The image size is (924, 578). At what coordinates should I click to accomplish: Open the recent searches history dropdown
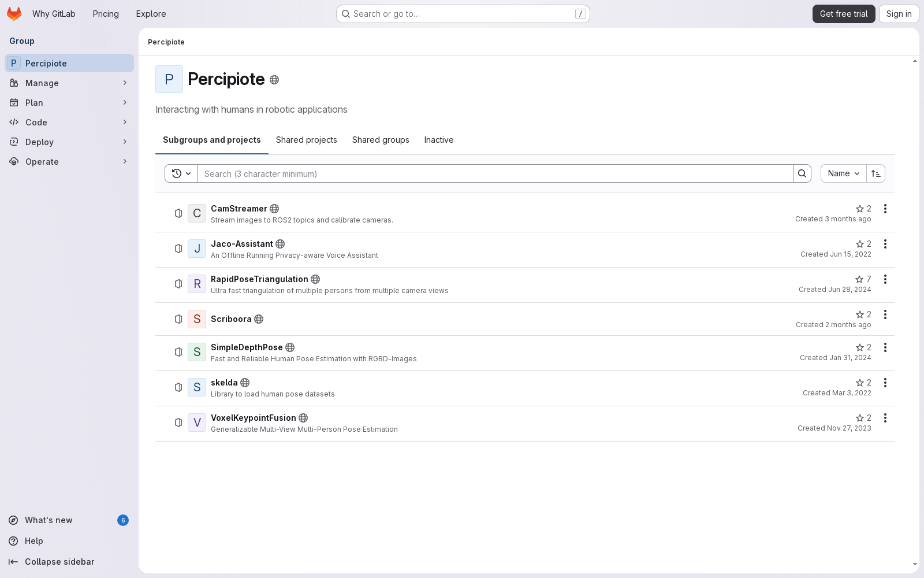(181, 173)
